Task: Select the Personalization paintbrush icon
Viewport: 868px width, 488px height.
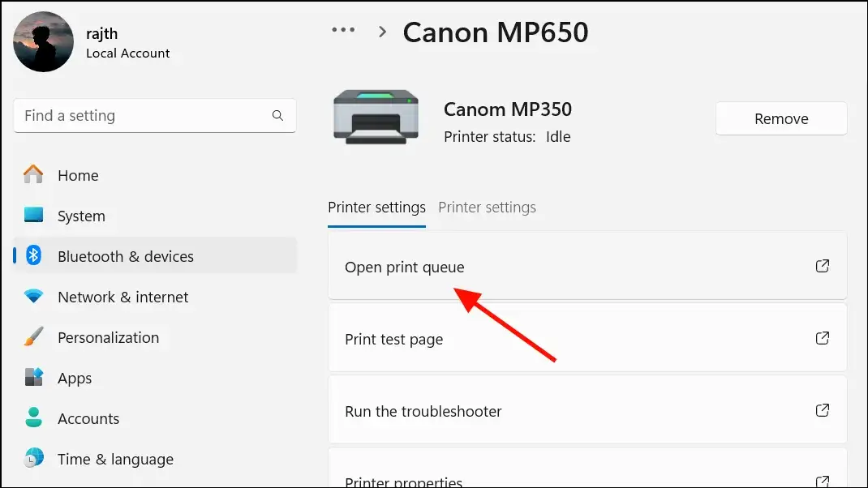Action: click(33, 336)
